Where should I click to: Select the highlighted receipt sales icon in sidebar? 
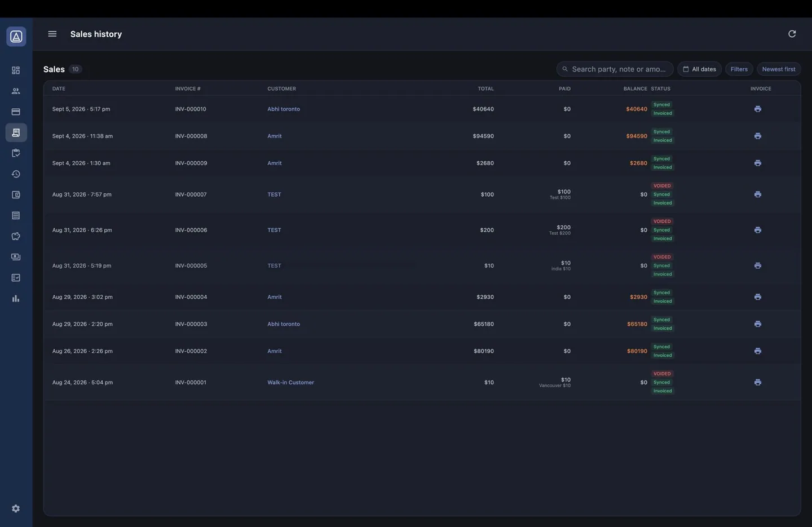[x=16, y=132]
